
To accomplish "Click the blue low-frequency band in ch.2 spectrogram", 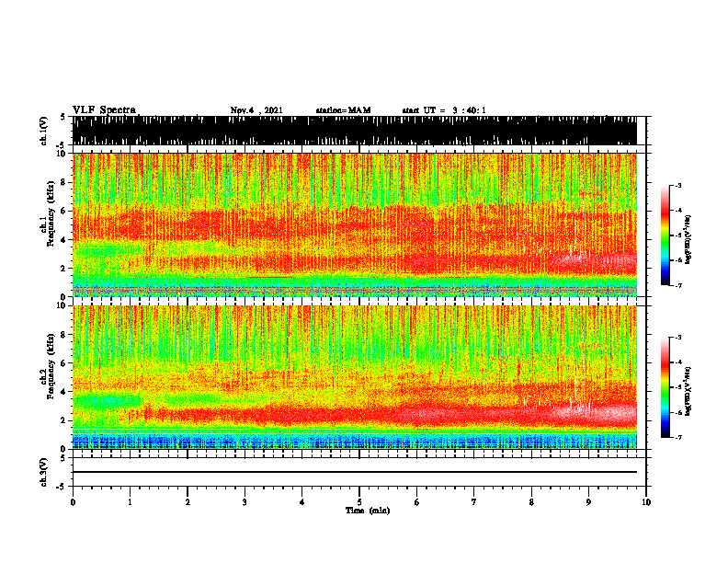I will [x=354, y=441].
